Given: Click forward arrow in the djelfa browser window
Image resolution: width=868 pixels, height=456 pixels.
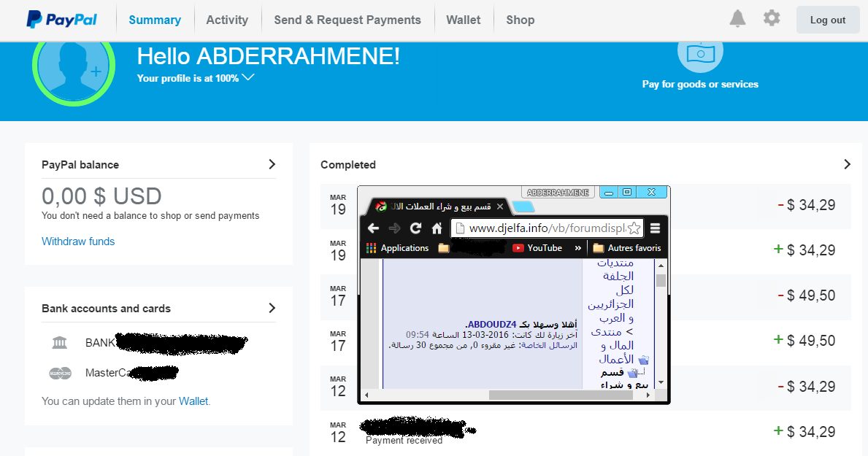Looking at the screenshot, I should pos(394,228).
